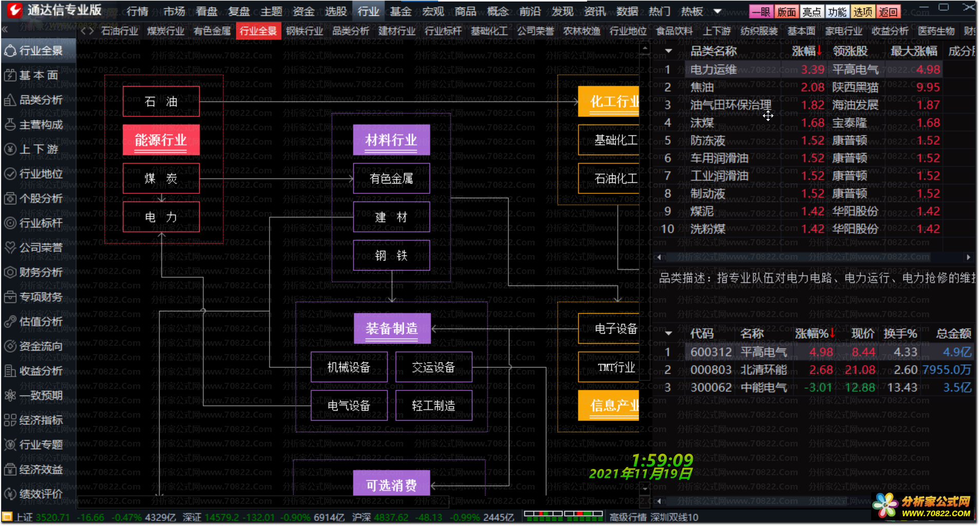This screenshot has width=980, height=526.
Task: Select the 行业全景 red tab
Action: 258,31
